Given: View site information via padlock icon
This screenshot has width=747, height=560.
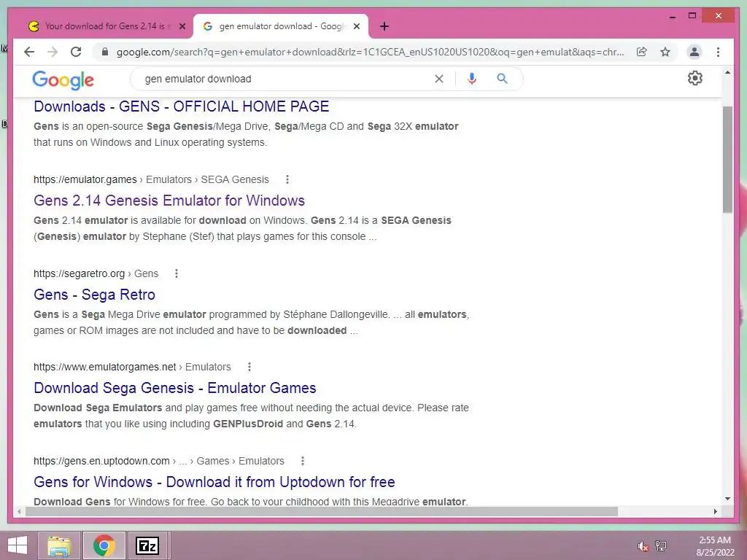Looking at the screenshot, I should tap(105, 52).
